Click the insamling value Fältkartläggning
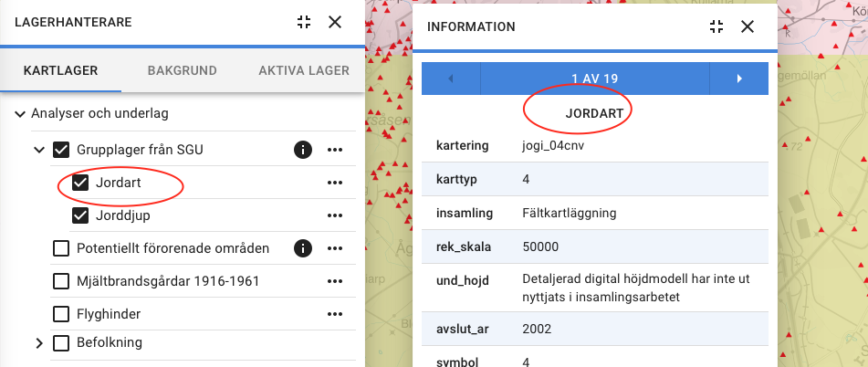868x367 pixels. (x=569, y=213)
